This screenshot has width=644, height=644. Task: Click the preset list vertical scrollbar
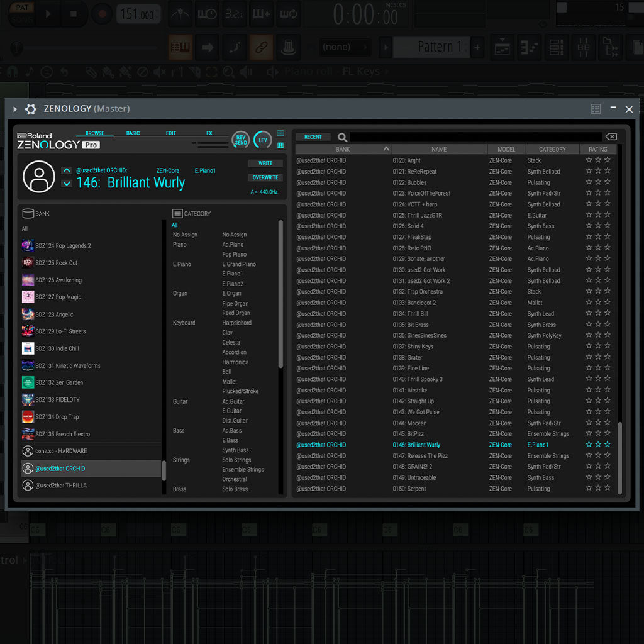[619, 458]
